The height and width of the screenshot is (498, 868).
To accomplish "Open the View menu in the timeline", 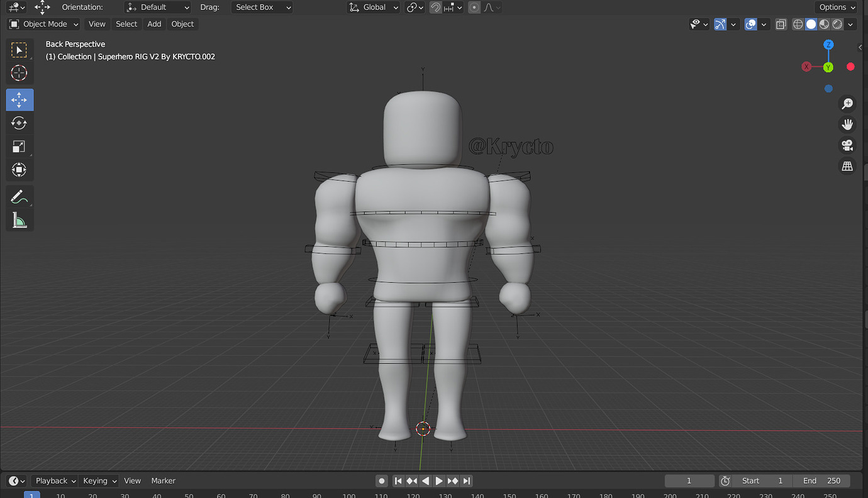I will (x=132, y=480).
